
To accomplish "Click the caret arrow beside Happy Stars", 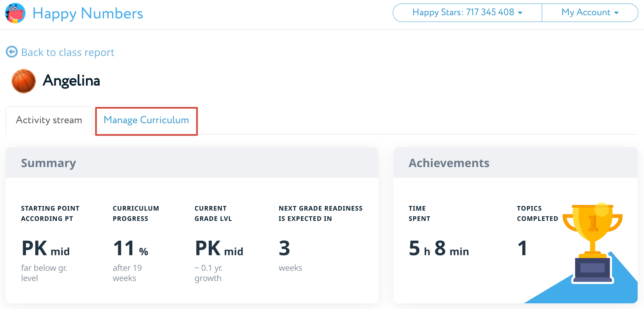I will coord(520,13).
